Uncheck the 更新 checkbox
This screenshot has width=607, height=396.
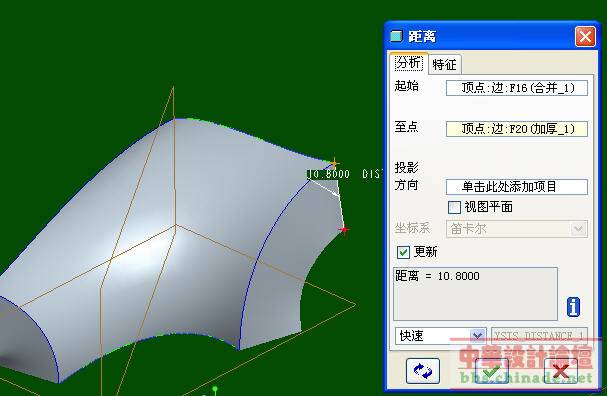(403, 252)
